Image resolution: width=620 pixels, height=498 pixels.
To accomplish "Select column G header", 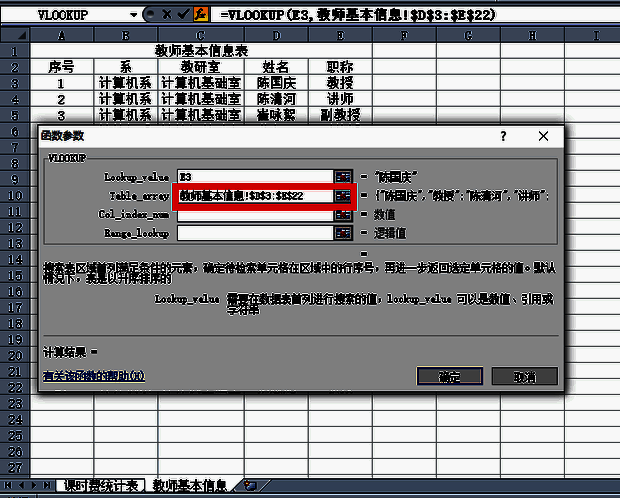I will [x=468, y=36].
